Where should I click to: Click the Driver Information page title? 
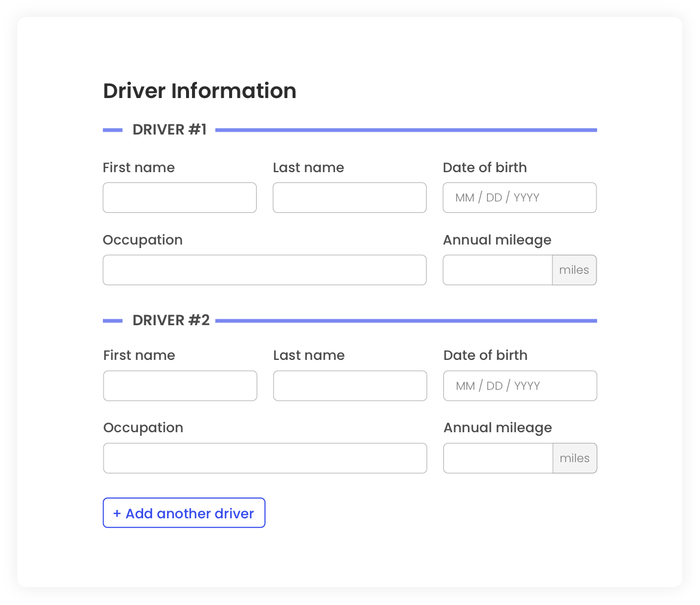[x=200, y=91]
